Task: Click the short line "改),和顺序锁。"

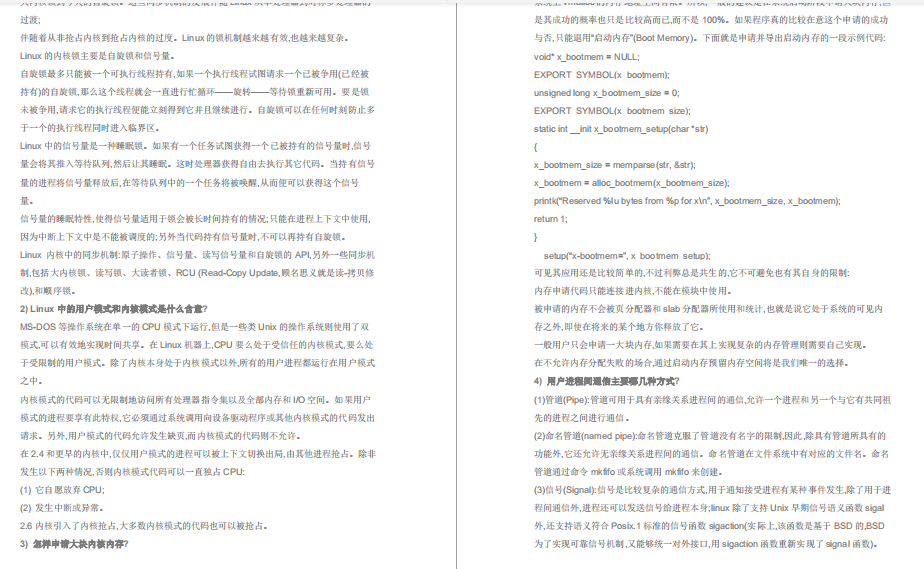Action: click(x=48, y=290)
